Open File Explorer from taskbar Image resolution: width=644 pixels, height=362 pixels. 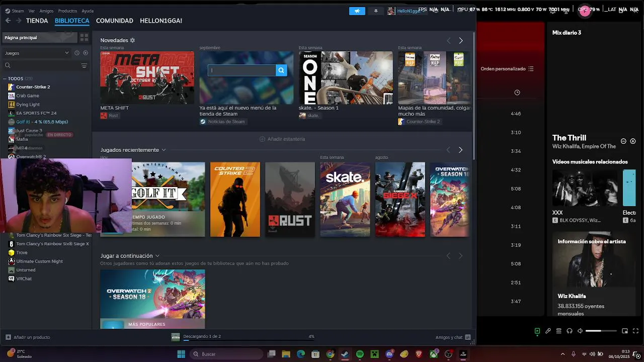[x=286, y=354]
